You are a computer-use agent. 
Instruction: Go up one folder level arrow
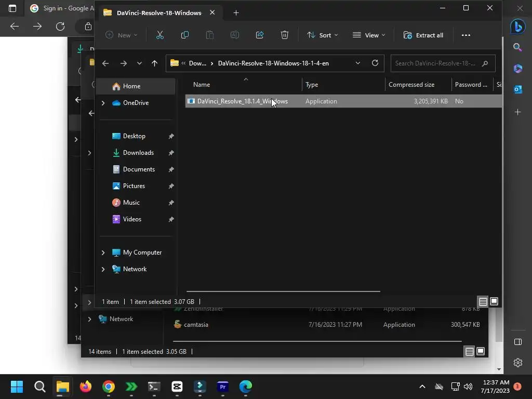point(154,63)
